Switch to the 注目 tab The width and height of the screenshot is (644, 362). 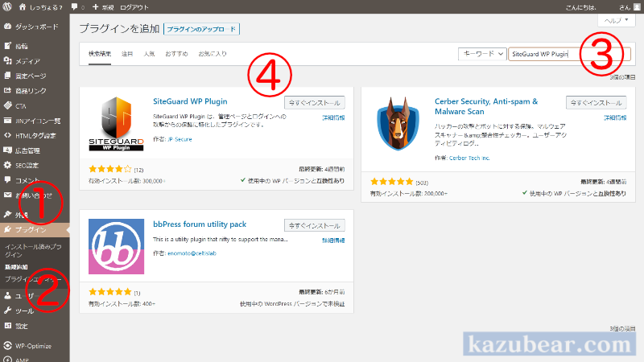tap(127, 54)
